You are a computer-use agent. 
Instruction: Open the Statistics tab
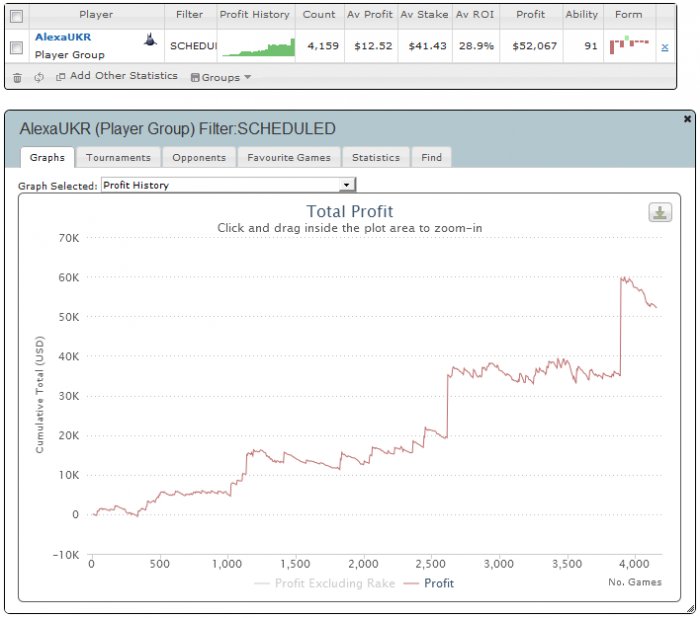376,158
